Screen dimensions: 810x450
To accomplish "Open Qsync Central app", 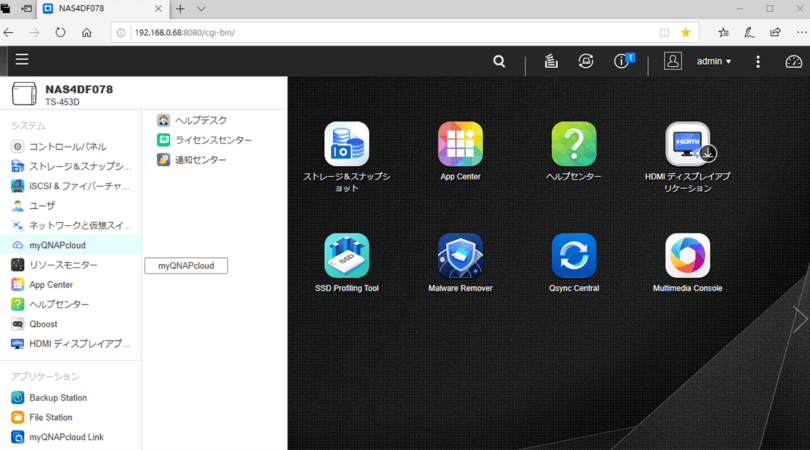I will [574, 256].
